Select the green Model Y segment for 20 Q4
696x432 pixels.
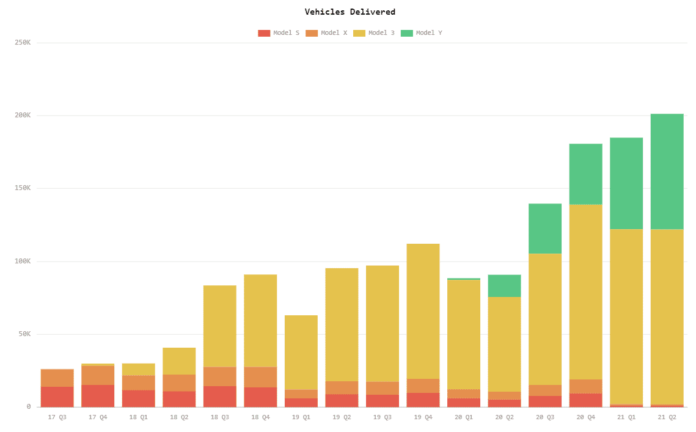[x=585, y=174]
